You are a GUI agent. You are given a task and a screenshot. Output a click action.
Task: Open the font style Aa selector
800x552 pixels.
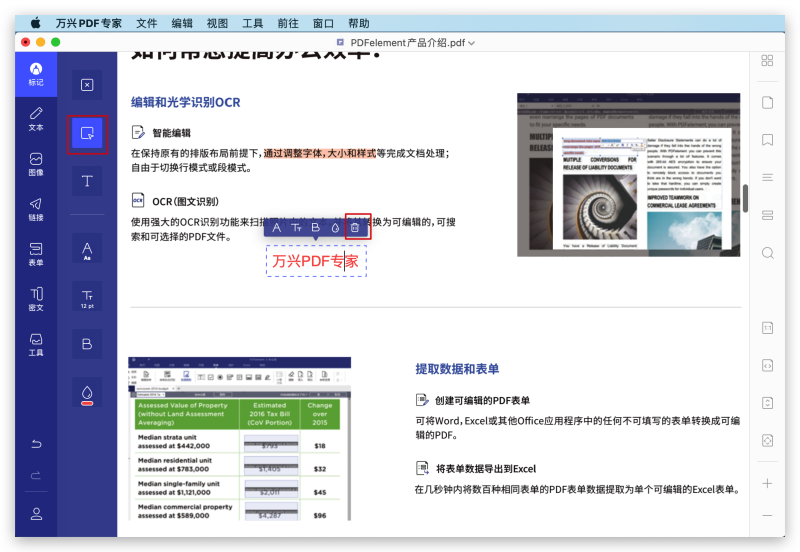(x=87, y=250)
